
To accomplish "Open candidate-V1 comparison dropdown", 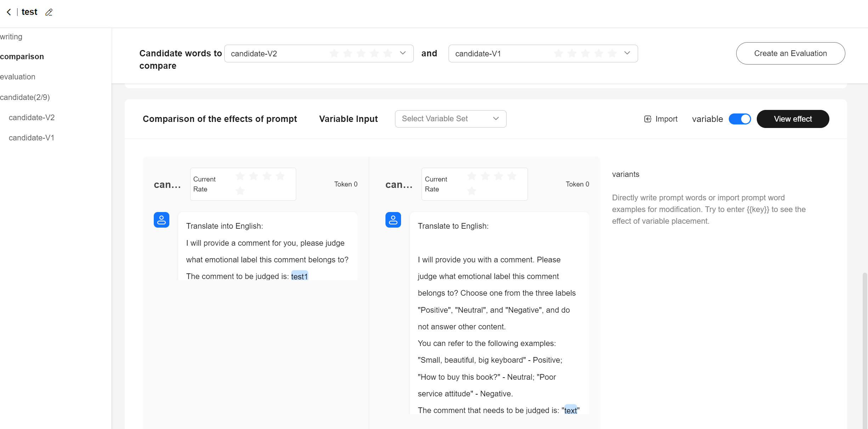I will point(627,53).
